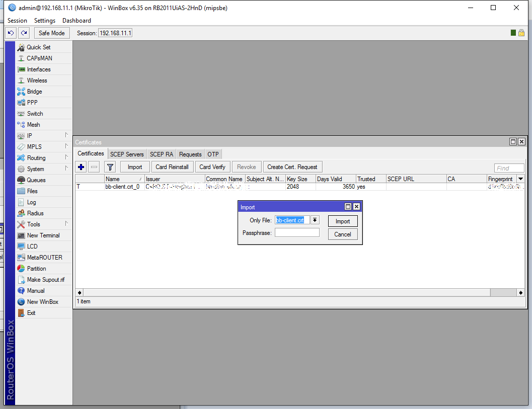Expand the MPLS submenu
This screenshot has height=409, width=532.
(66, 146)
